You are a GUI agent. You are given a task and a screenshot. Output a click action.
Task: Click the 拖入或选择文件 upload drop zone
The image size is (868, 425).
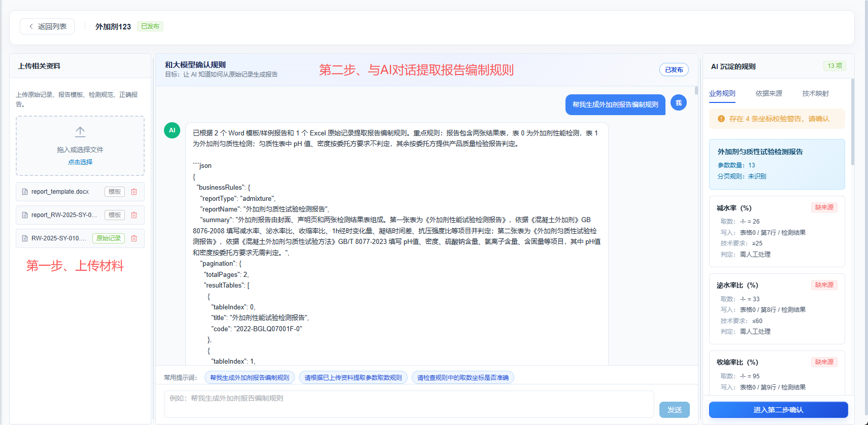(x=80, y=146)
